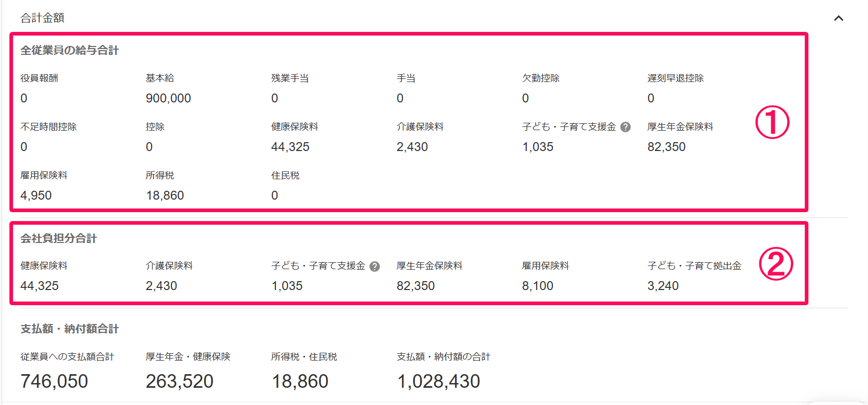
Task: Click the 基本給 value 900,000
Action: pos(168,98)
